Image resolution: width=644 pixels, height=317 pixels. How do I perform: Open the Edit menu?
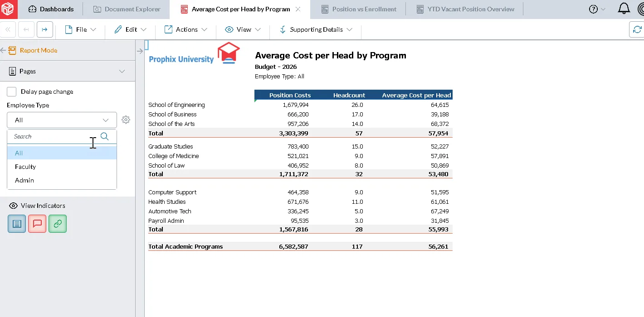click(131, 29)
